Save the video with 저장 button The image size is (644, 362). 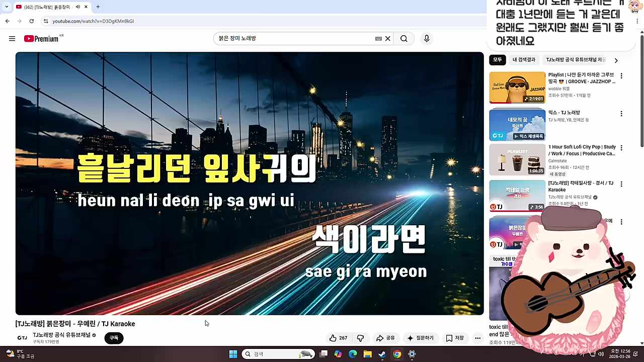[x=455, y=338]
